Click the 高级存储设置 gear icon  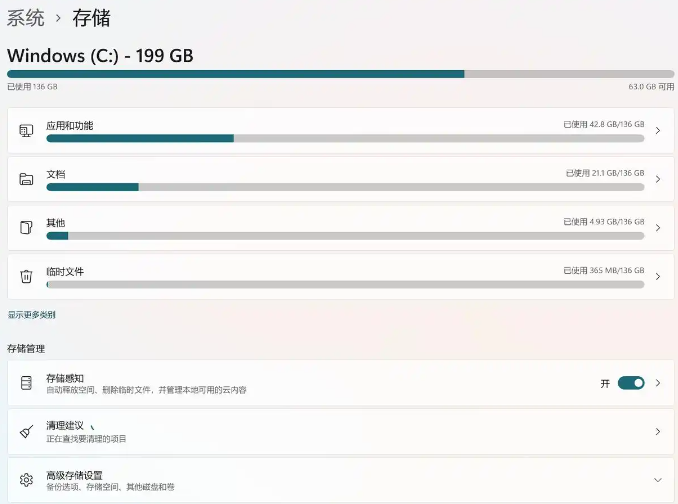[x=26, y=480]
